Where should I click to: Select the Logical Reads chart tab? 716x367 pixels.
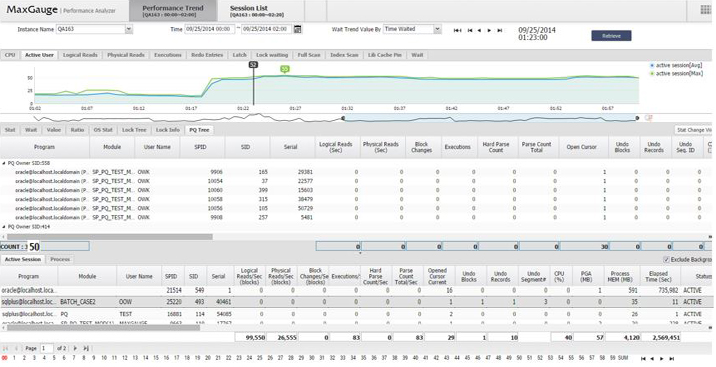(80, 55)
